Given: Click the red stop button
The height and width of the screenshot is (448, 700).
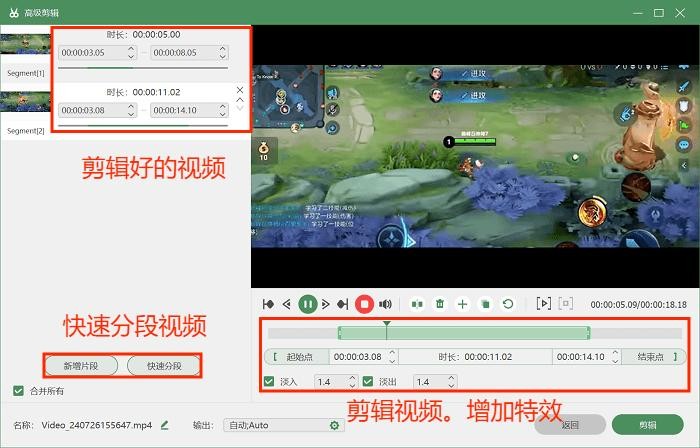Looking at the screenshot, I should (x=365, y=303).
